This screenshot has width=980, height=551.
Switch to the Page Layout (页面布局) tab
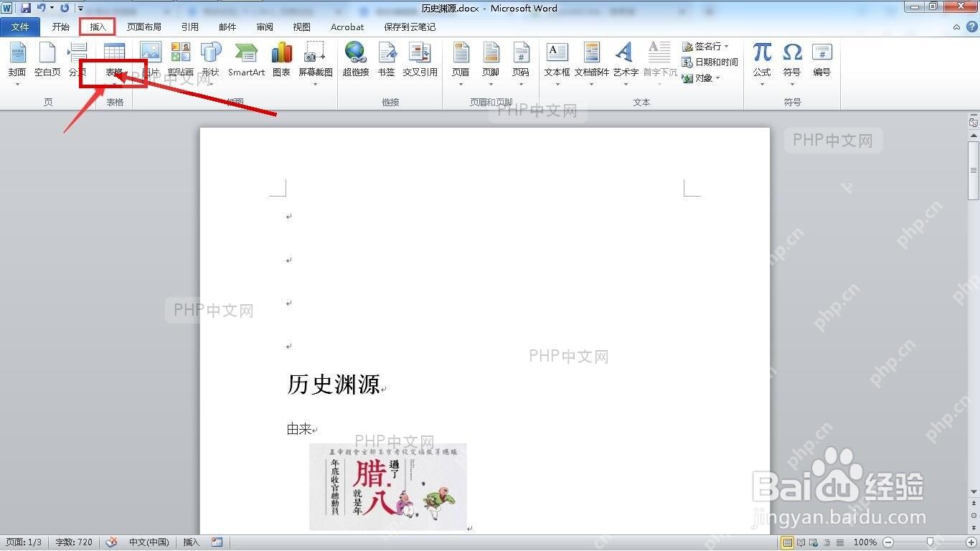[x=144, y=27]
